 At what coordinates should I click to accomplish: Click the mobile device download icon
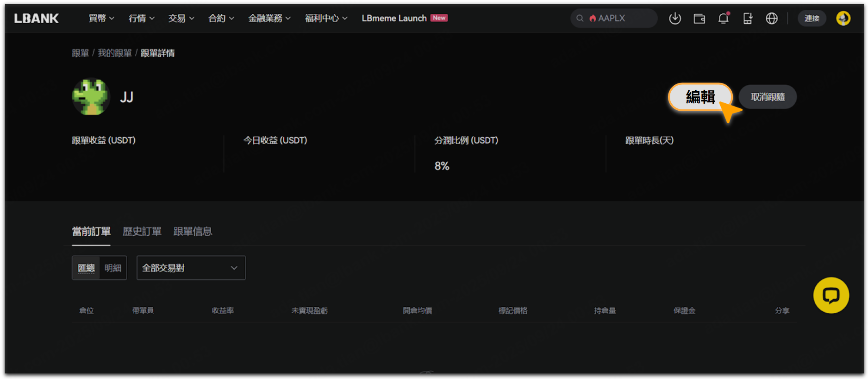click(748, 19)
